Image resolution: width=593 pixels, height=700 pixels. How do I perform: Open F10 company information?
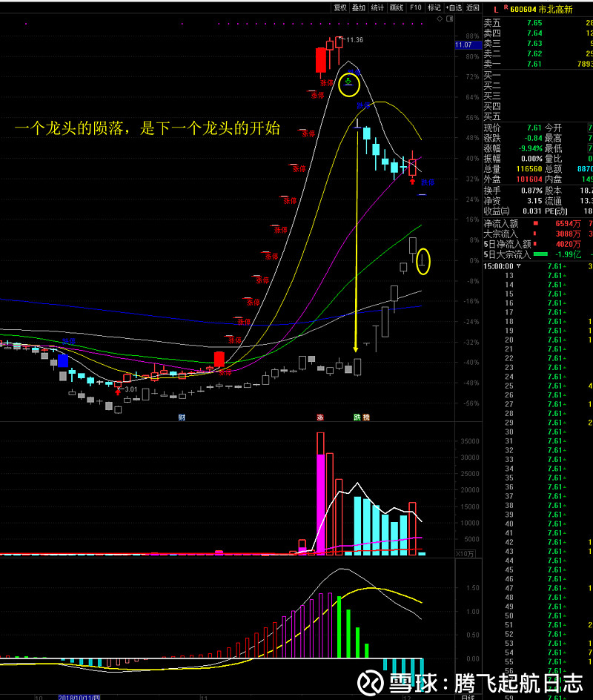point(416,7)
